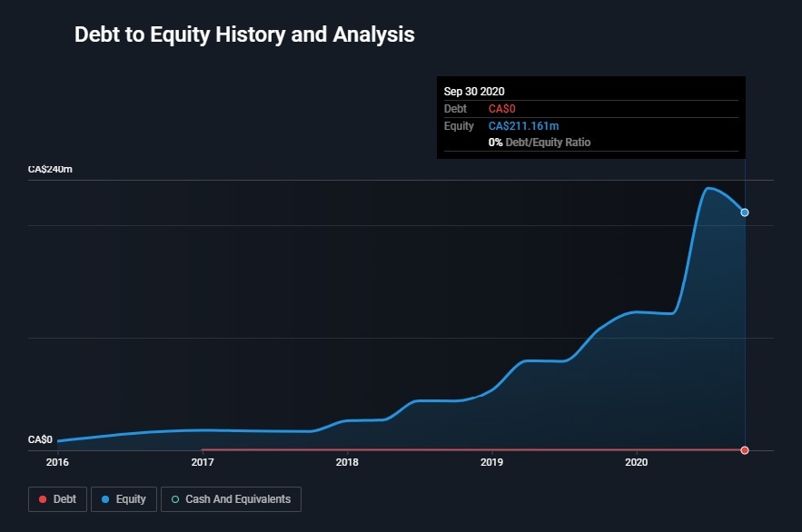Click the CA$211.161m equity value in tooltip
The width and height of the screenshot is (802, 532).
click(524, 125)
